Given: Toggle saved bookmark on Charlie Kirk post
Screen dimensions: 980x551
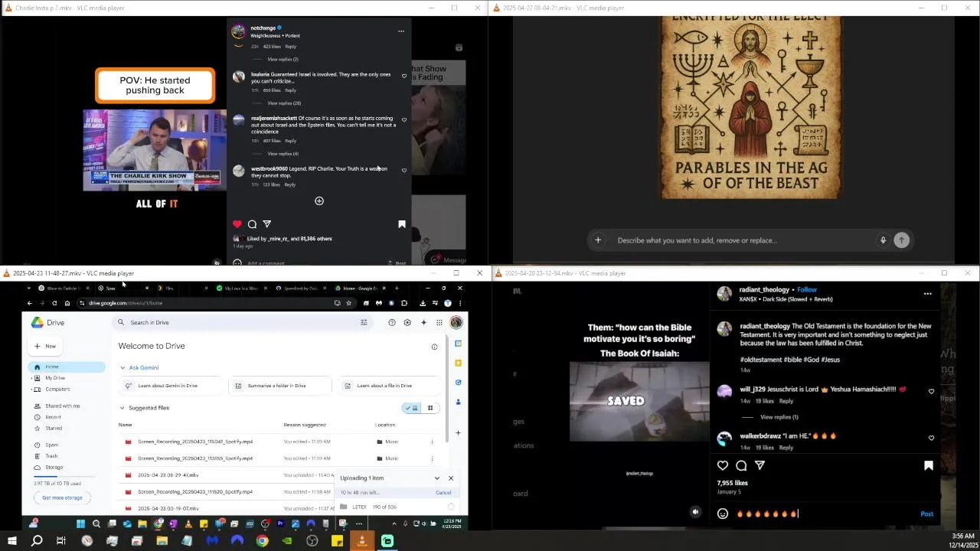Looking at the screenshot, I should 402,224.
